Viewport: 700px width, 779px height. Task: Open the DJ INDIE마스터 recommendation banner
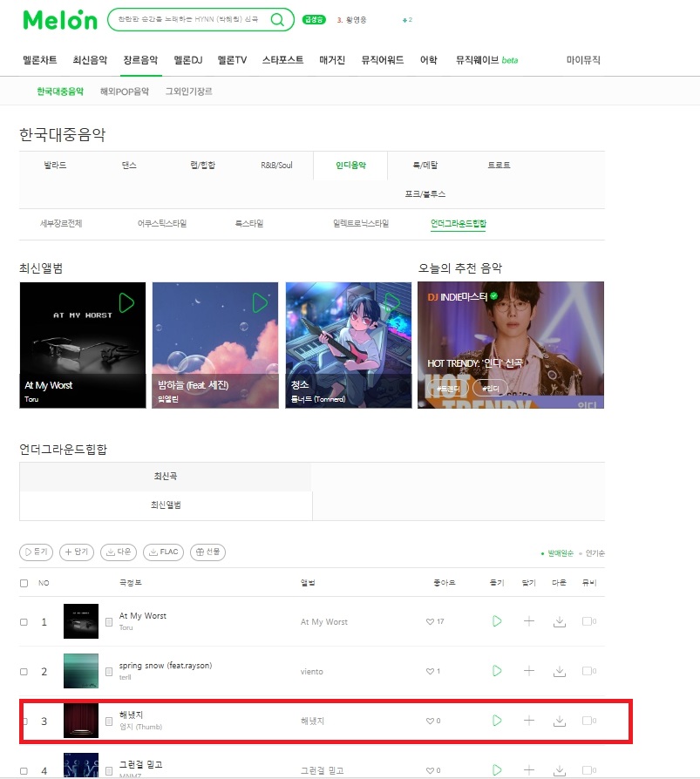click(x=511, y=345)
